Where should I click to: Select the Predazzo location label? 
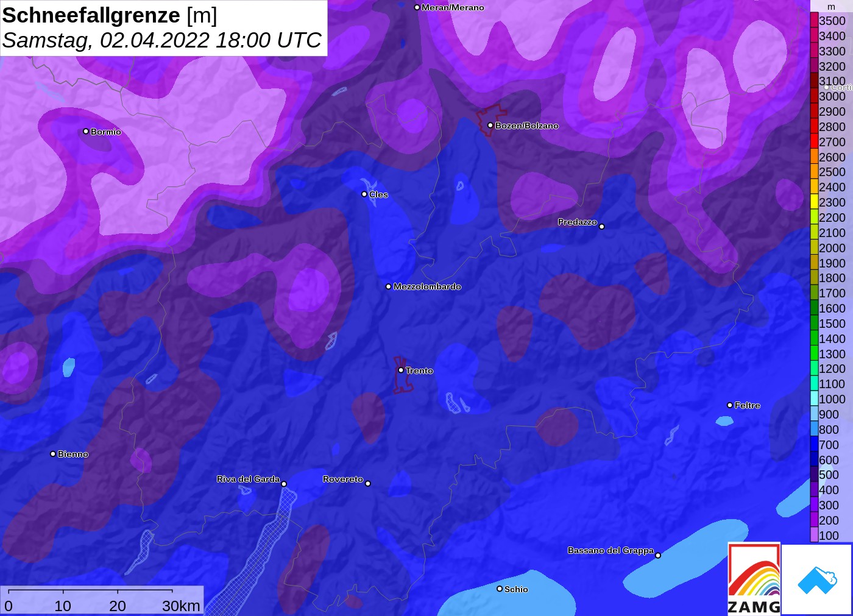pyautogui.click(x=578, y=222)
